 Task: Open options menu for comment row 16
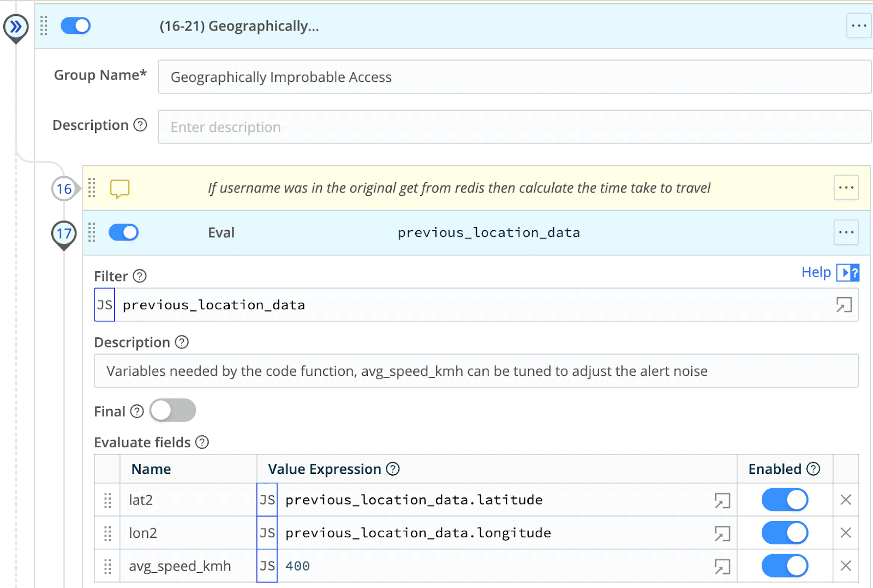(x=846, y=188)
